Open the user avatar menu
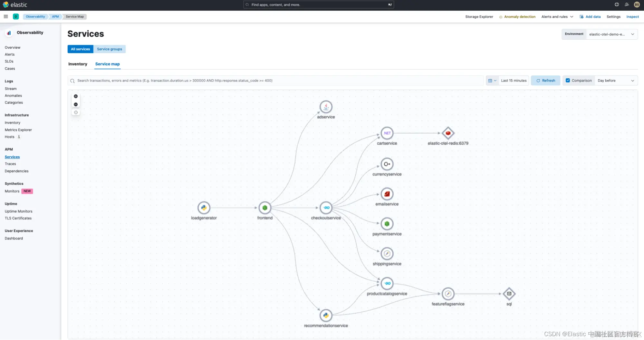Screen dimensions: 644x340 click(637, 5)
